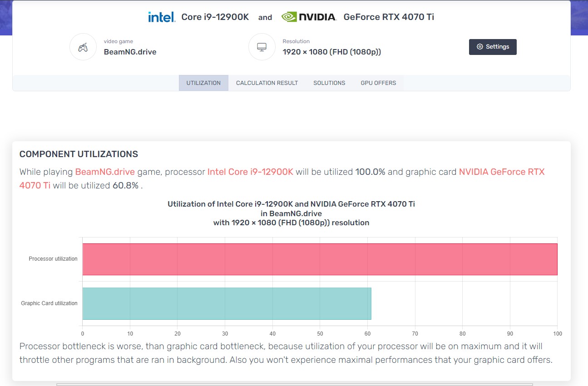Click the 'Resolution' caption label
Screen dimensions: 588x386
296,41
